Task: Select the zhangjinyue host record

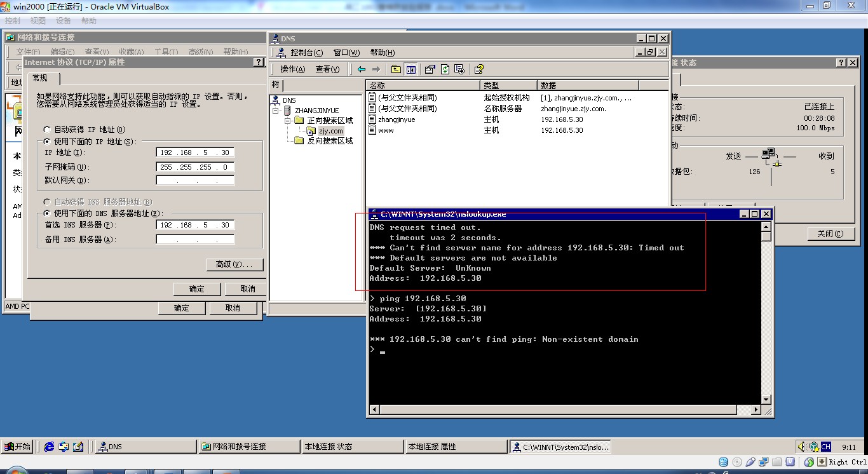Action: 397,119
